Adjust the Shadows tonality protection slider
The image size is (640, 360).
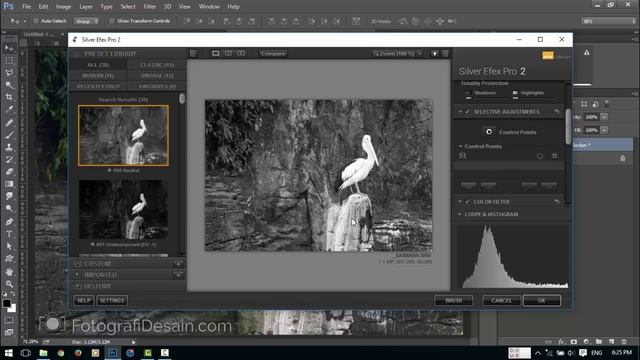[x=468, y=98]
